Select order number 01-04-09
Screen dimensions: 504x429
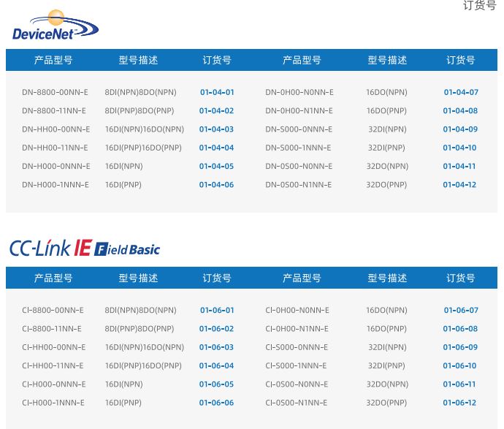point(460,129)
